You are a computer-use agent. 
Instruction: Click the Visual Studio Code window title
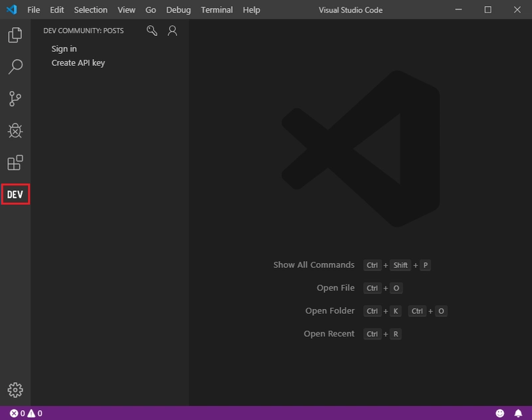click(x=350, y=10)
